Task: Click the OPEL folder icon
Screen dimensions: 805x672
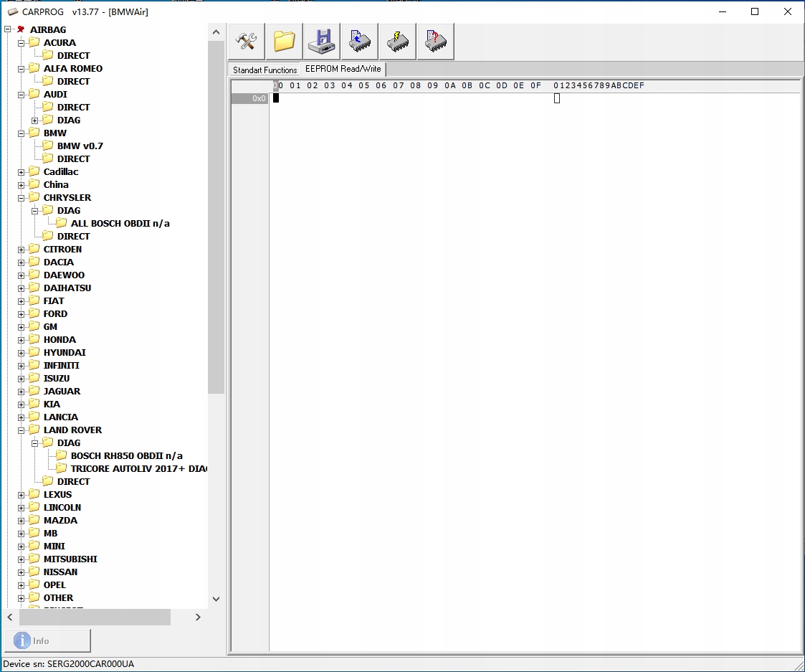Action: click(x=34, y=585)
